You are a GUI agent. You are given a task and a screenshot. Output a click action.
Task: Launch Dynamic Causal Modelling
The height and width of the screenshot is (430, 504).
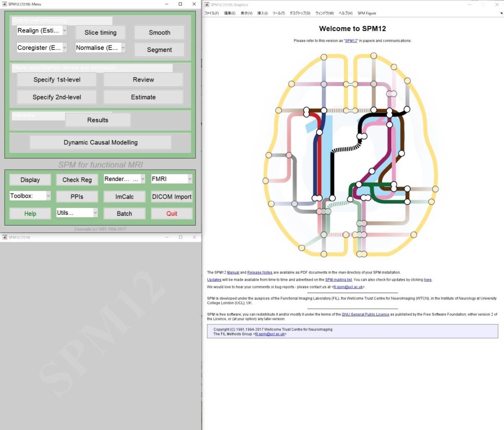(100, 142)
